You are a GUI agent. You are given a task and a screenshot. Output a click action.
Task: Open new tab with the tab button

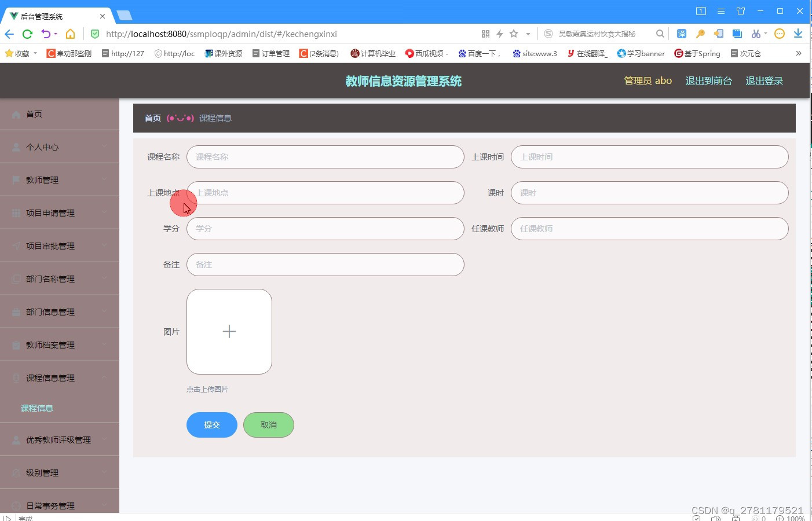124,15
